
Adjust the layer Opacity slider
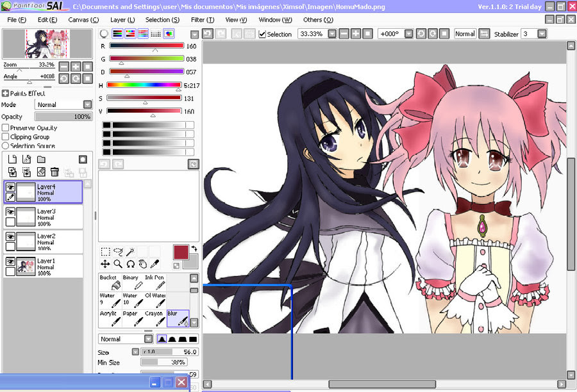63,117
